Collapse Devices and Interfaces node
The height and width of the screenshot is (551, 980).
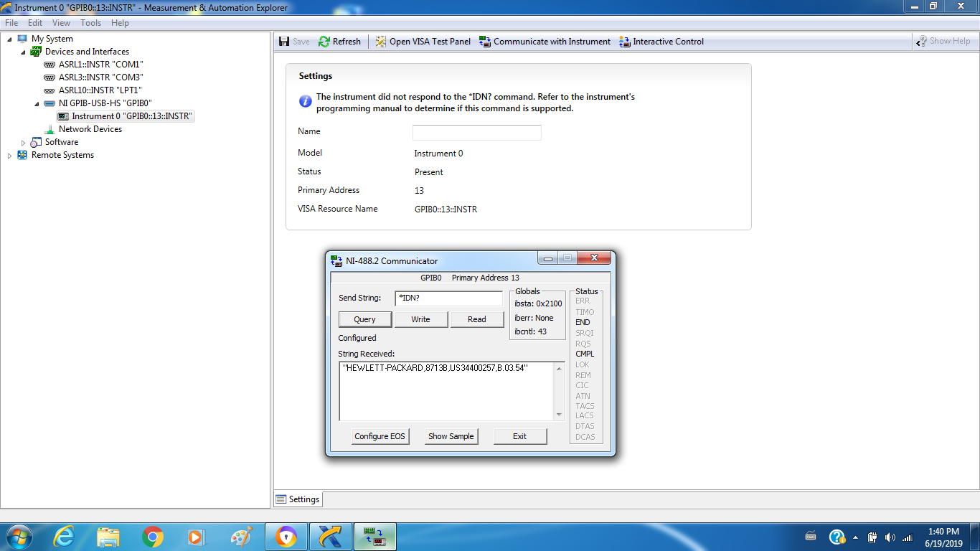click(x=23, y=52)
